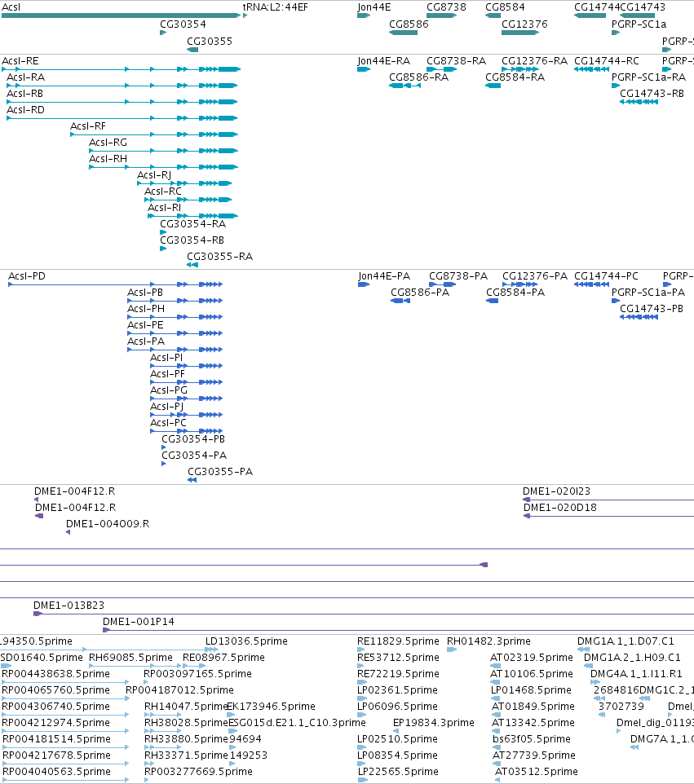The width and height of the screenshot is (694, 784).
Task: Select the CG14743-RB transcript label
Action: [x=652, y=94]
